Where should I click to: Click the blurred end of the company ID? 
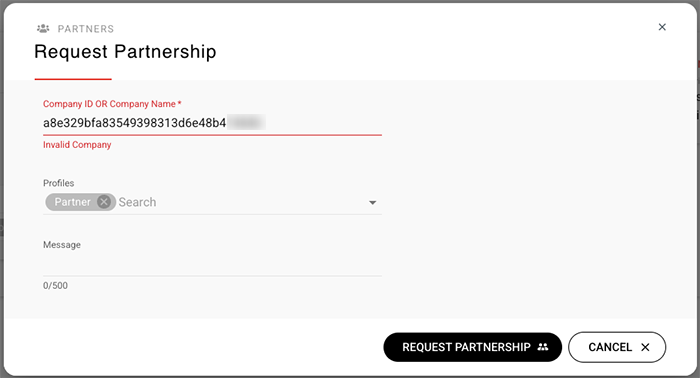246,122
